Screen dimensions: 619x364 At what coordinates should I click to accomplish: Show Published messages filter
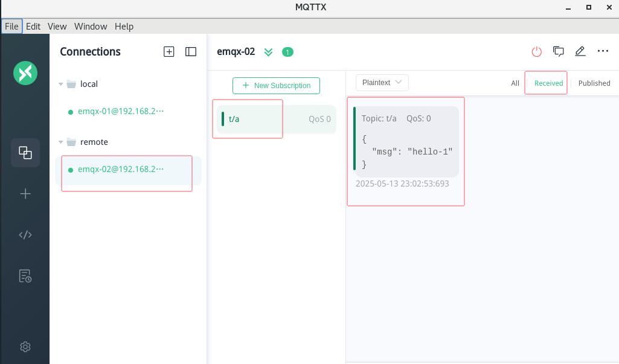tap(594, 83)
